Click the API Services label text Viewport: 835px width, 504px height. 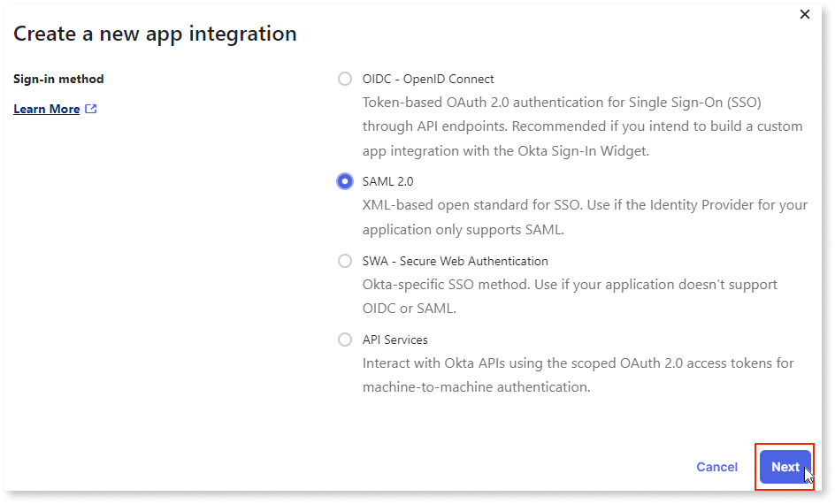tap(395, 340)
